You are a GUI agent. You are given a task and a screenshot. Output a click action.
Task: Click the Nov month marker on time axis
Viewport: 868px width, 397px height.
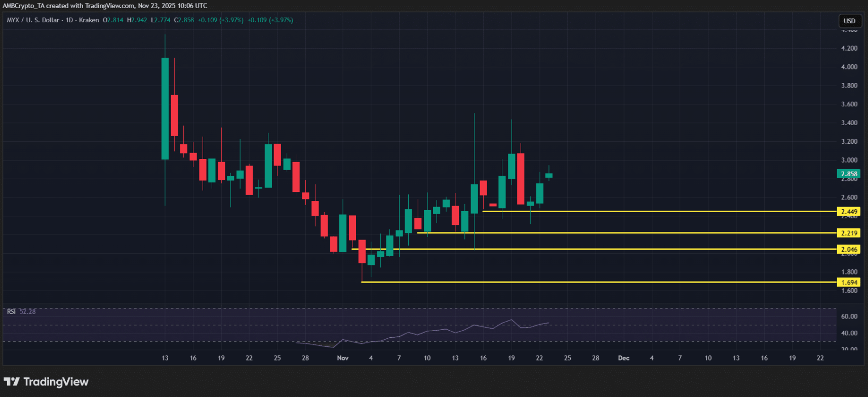point(343,358)
